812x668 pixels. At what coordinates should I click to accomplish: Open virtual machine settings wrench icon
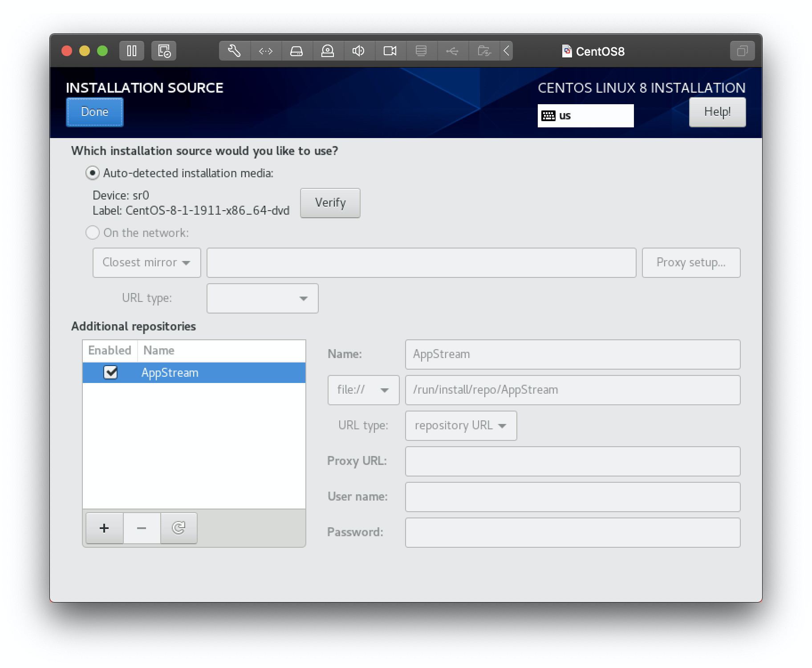pos(235,51)
